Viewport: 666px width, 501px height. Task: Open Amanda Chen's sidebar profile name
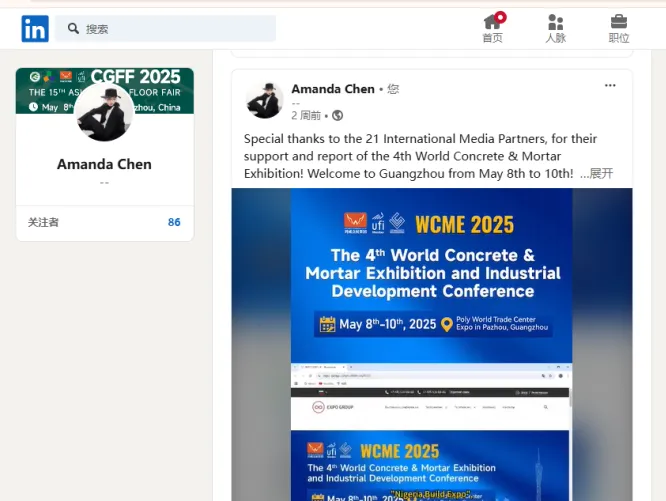point(104,164)
